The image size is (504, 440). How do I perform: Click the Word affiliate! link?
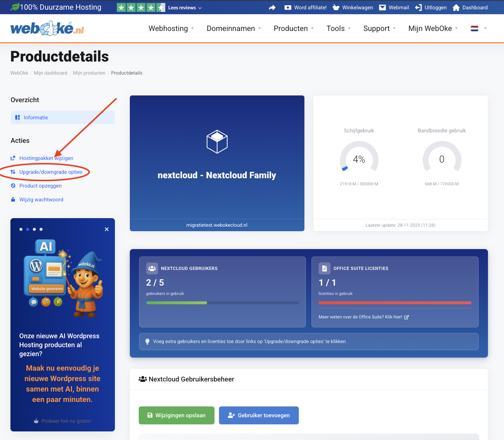310,7
